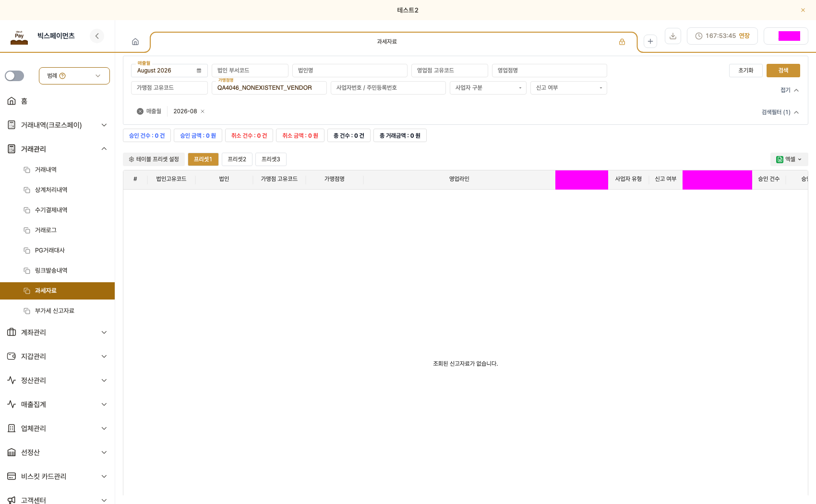Click the lock icon on the 과세자료 tab
Viewport: 816px width, 504px height.
point(622,42)
